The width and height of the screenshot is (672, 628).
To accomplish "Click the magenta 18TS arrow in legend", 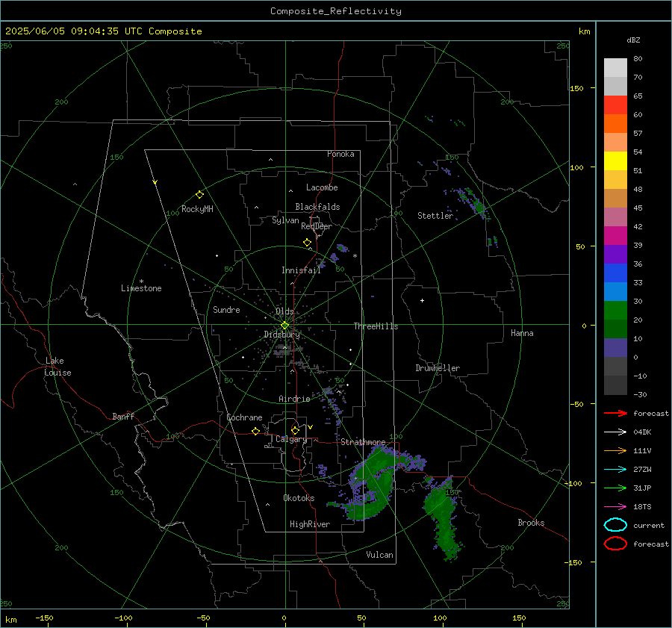I will pyautogui.click(x=615, y=507).
